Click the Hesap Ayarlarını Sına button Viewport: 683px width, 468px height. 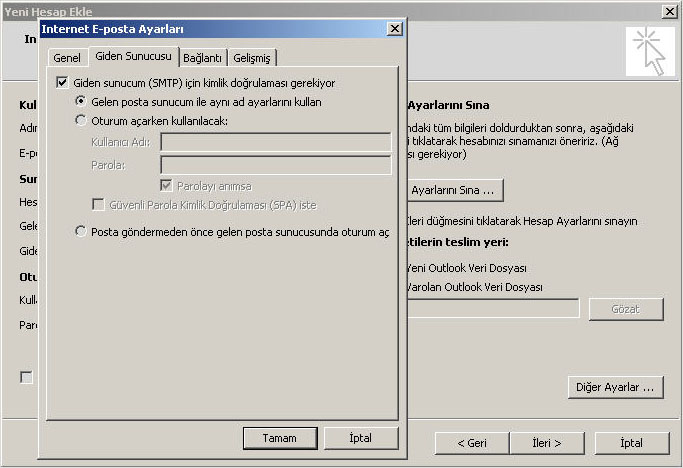pyautogui.click(x=453, y=189)
